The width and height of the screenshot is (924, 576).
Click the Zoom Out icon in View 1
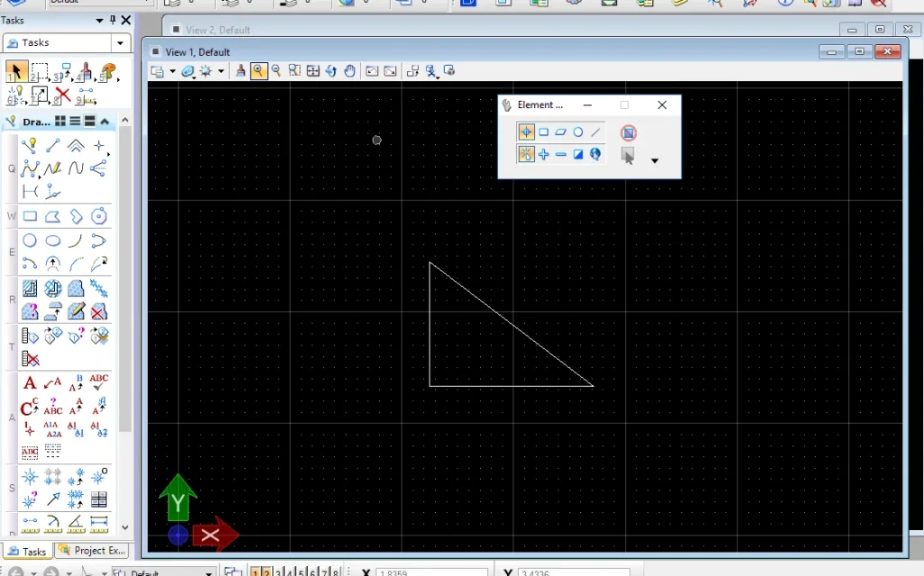[276, 71]
